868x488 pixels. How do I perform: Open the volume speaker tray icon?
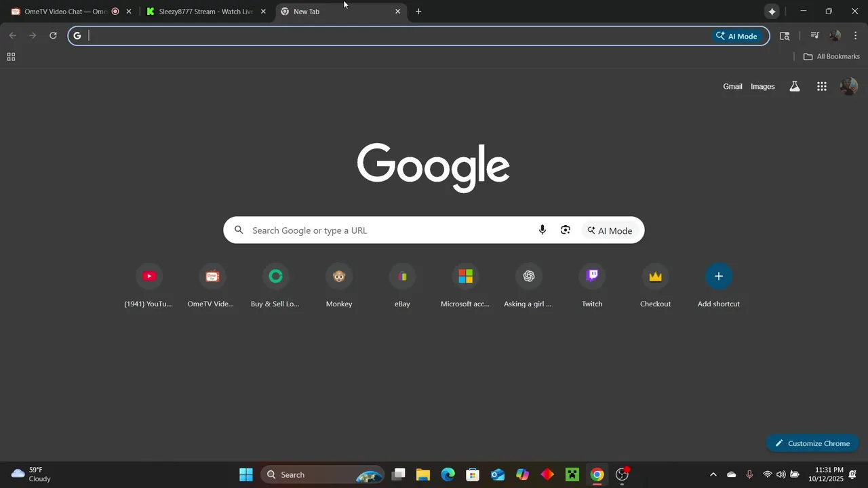pos(781,474)
